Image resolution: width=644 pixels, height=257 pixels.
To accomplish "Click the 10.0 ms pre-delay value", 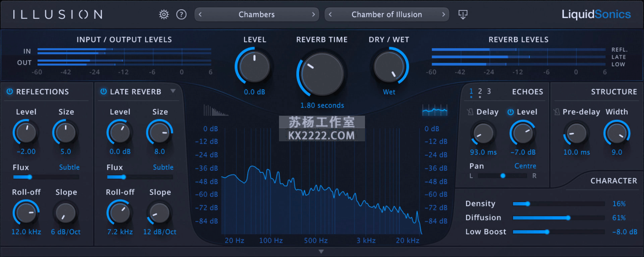I will (576, 152).
